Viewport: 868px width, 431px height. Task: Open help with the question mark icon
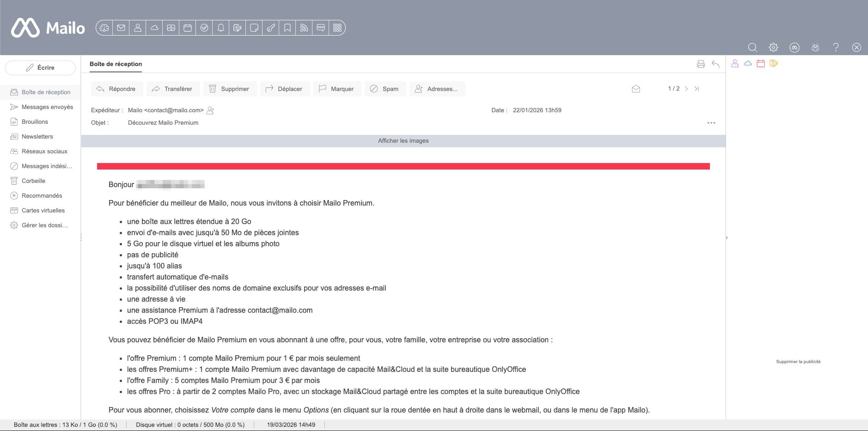(x=836, y=48)
